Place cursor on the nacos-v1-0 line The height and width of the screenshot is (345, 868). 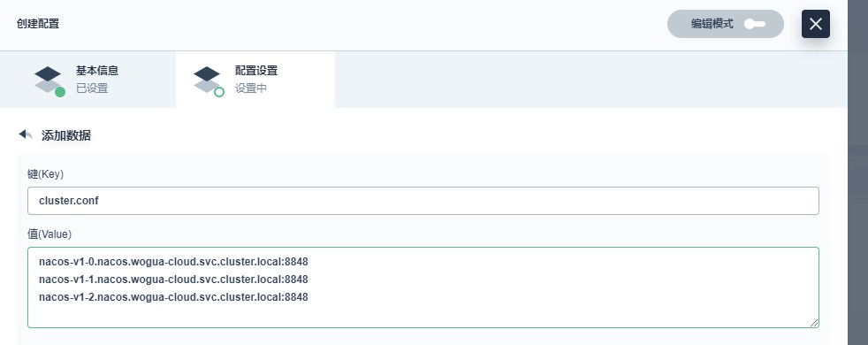[x=173, y=261]
